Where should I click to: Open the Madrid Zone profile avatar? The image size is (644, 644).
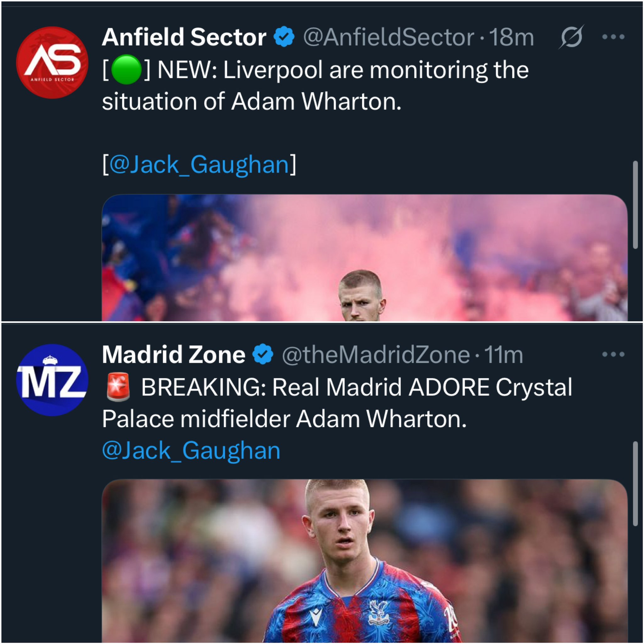coord(52,380)
